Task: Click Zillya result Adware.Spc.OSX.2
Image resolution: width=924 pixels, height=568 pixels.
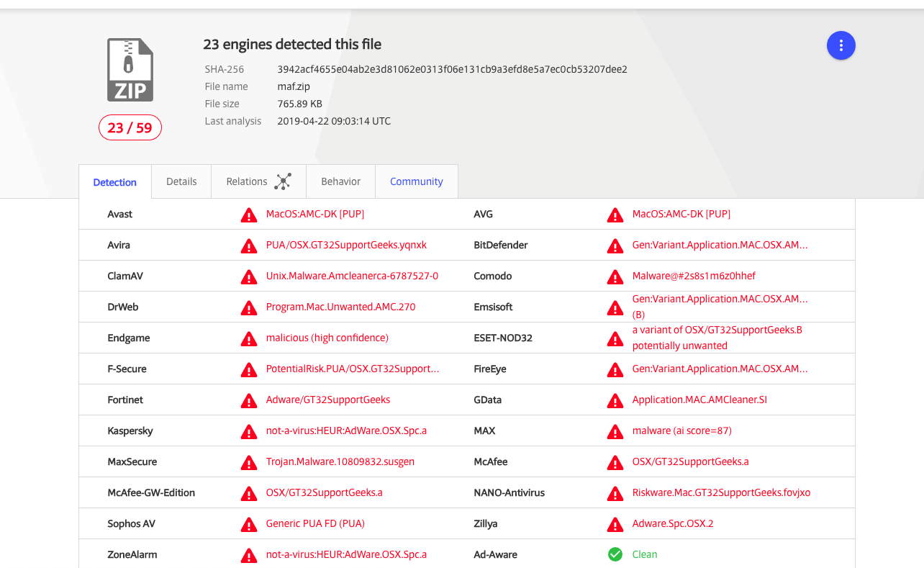Action: (x=673, y=523)
